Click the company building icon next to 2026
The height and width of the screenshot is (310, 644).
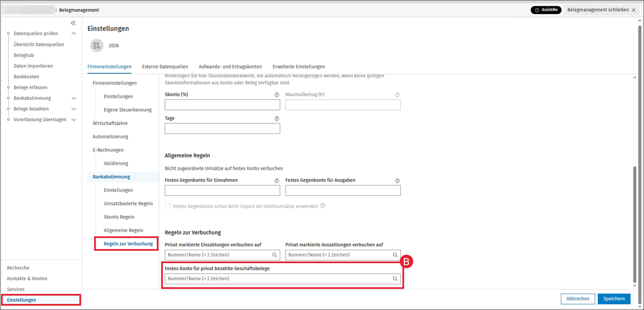tap(97, 46)
